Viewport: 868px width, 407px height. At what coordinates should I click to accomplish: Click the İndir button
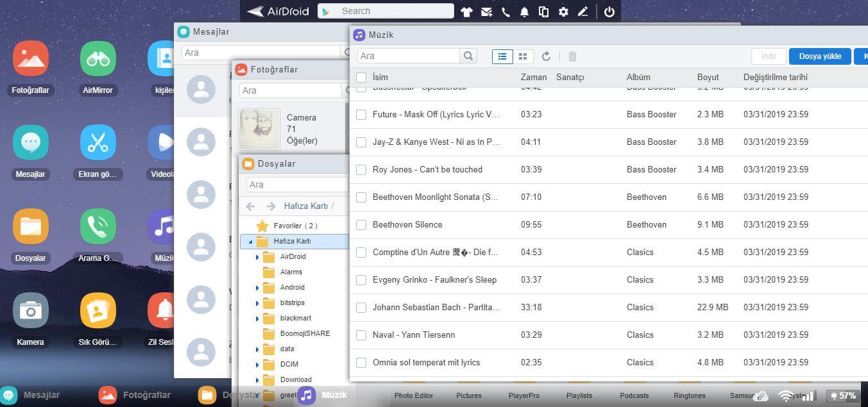pyautogui.click(x=769, y=56)
